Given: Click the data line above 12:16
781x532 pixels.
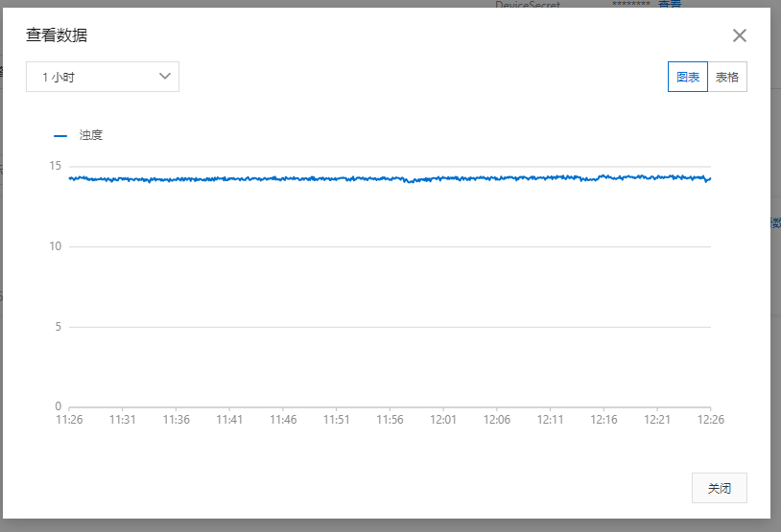Looking at the screenshot, I should click(x=603, y=176).
